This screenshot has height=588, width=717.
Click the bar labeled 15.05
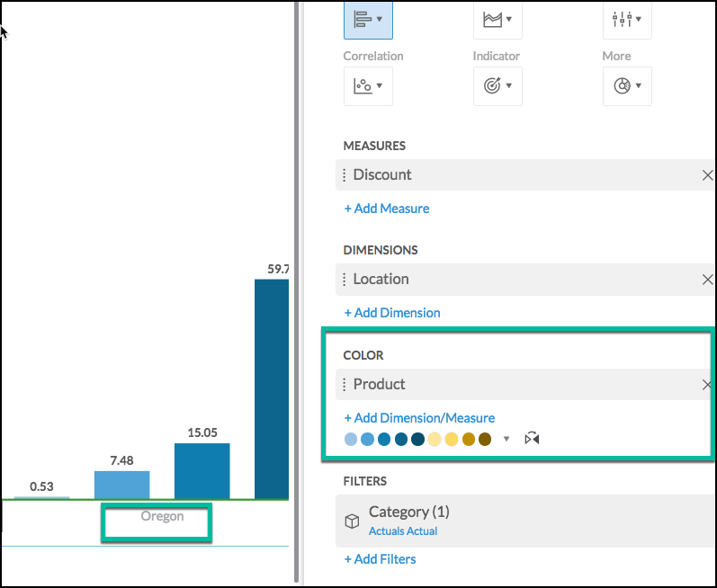click(202, 471)
